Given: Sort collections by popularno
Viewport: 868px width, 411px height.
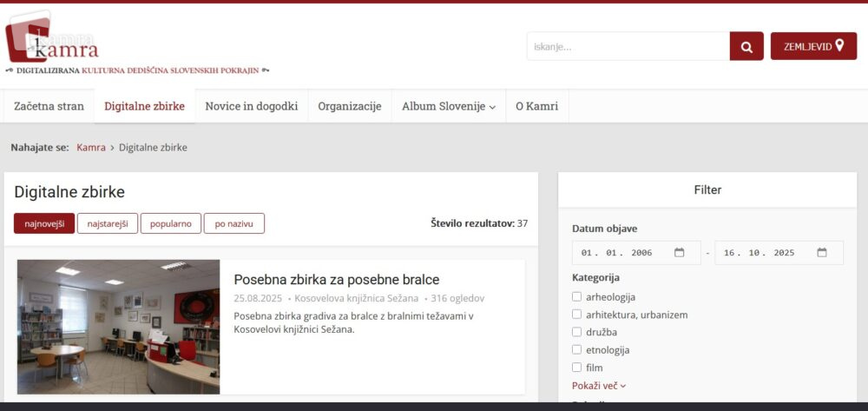Looking at the screenshot, I should (x=170, y=224).
